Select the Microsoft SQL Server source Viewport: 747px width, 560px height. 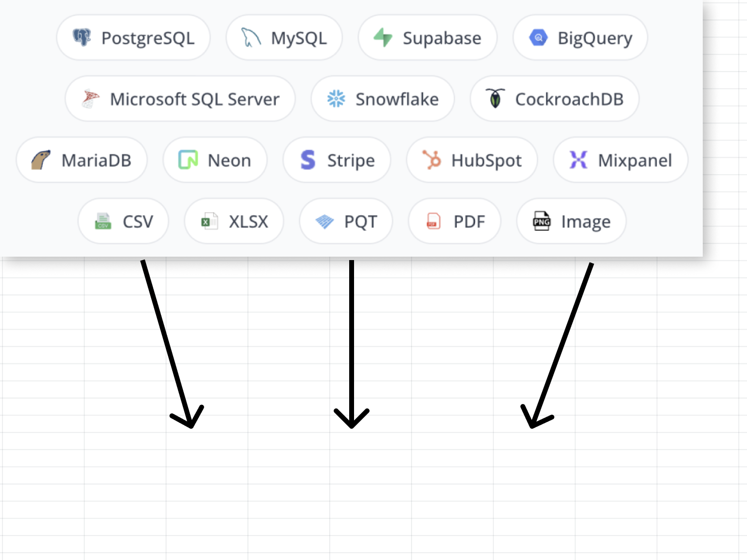point(180,99)
